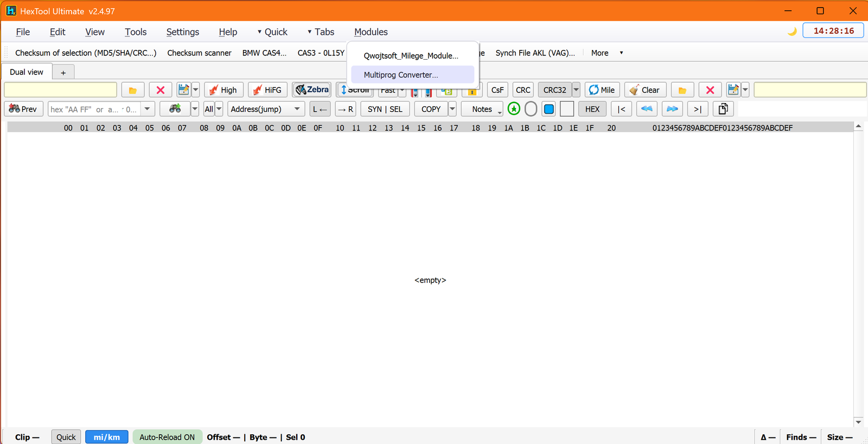Open the Notes dropdown
The width and height of the screenshot is (868, 444).
click(482, 109)
